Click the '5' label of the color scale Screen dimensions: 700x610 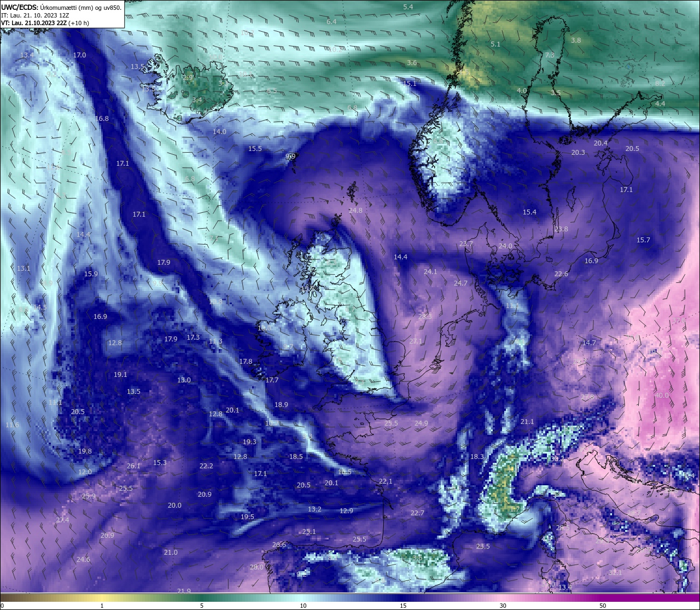point(202,606)
